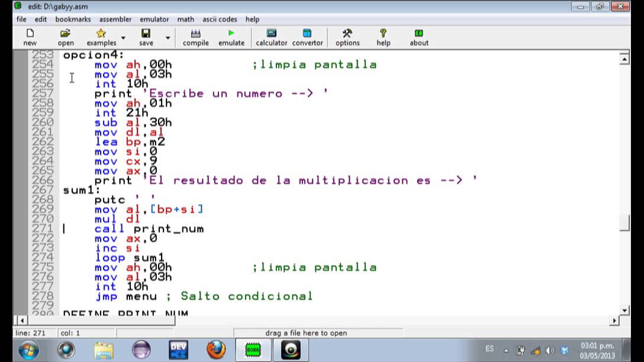The height and width of the screenshot is (362, 644).
Task: Expand the examples dropdown arrow
Action: [123, 38]
